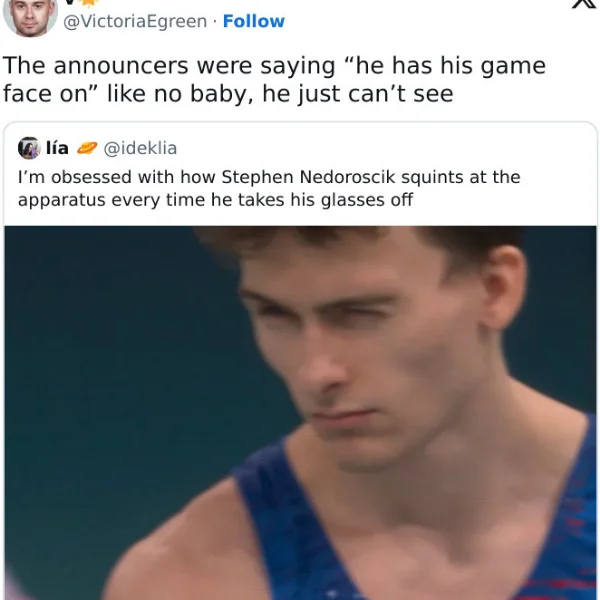Open lía's small profile avatar
Viewport: 600px width, 600px height.
tap(29, 148)
